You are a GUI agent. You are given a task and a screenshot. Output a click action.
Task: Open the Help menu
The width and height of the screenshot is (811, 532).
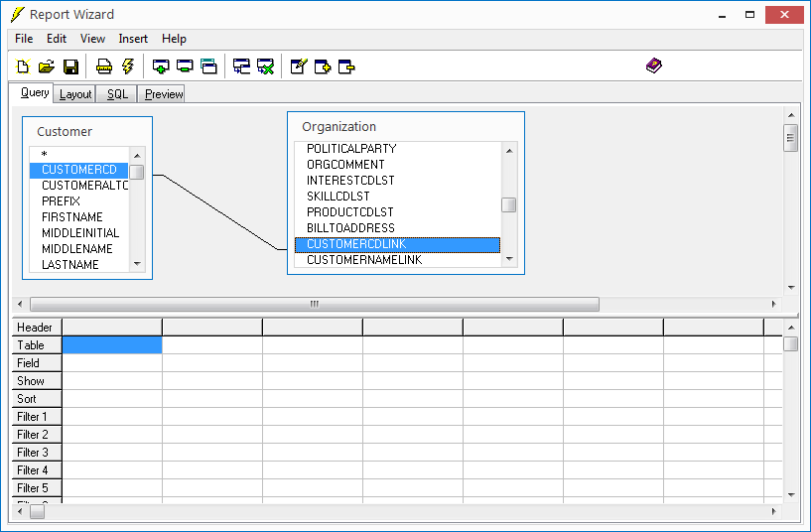(x=174, y=39)
